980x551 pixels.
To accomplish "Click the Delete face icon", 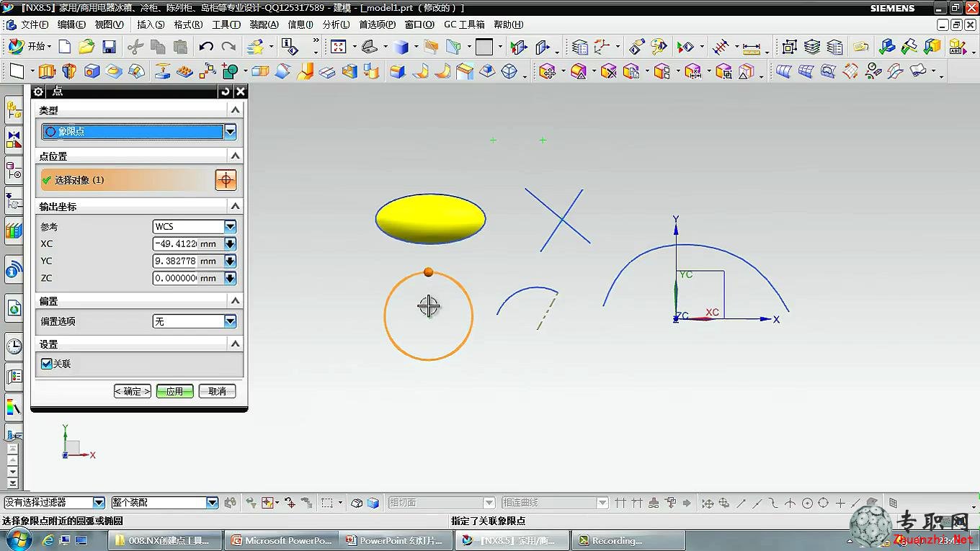I will point(609,71).
